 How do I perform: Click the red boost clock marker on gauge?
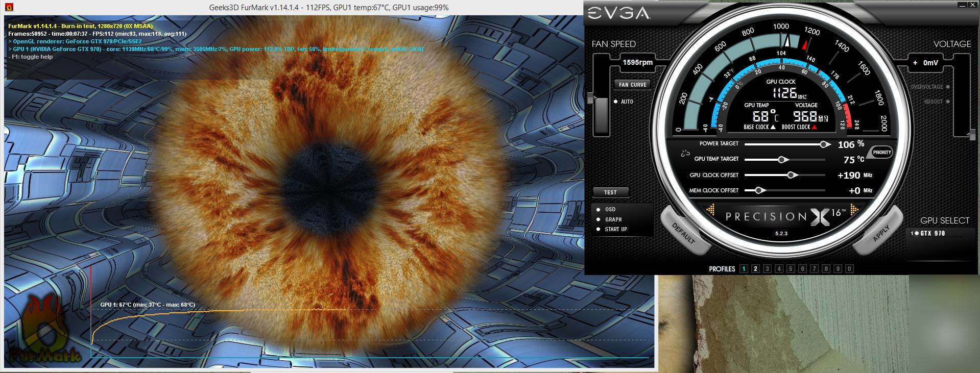pyautogui.click(x=806, y=45)
